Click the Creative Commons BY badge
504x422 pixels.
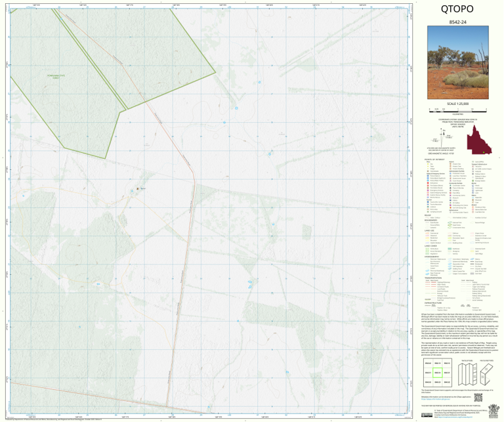coord(427,415)
